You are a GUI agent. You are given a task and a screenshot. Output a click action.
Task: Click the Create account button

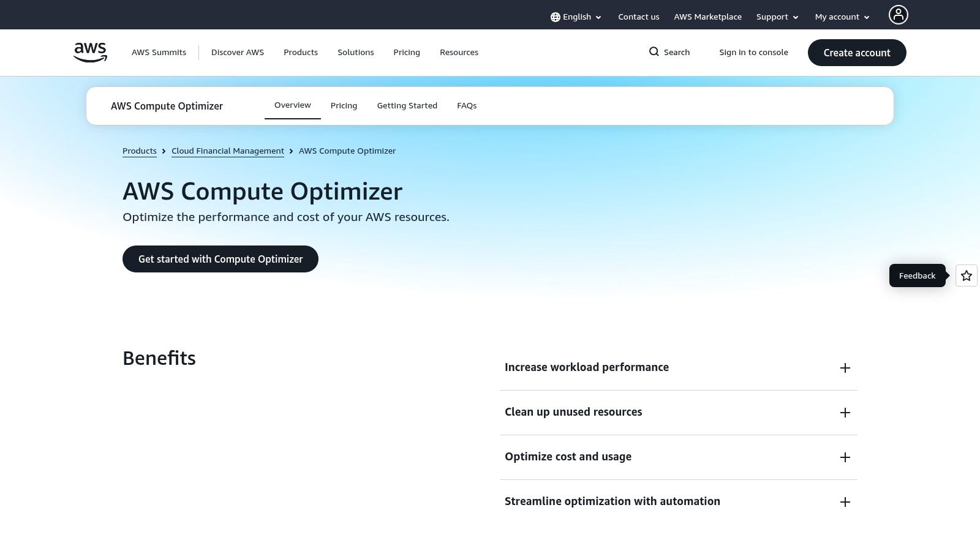(857, 53)
